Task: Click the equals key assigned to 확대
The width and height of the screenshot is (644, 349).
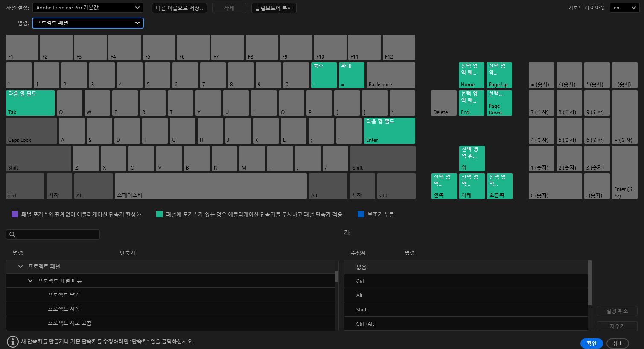Action: [351, 75]
